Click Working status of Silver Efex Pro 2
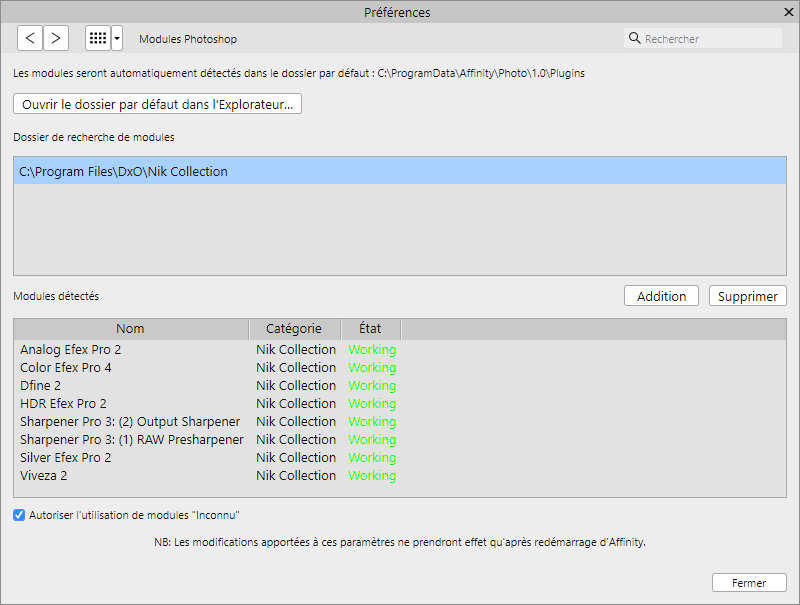Image resolution: width=800 pixels, height=605 pixels. pyautogui.click(x=372, y=458)
